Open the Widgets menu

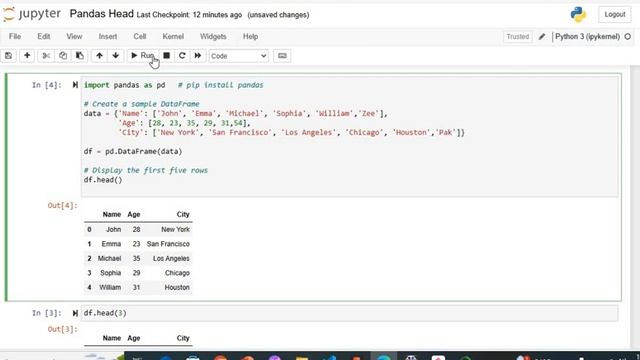point(213,37)
